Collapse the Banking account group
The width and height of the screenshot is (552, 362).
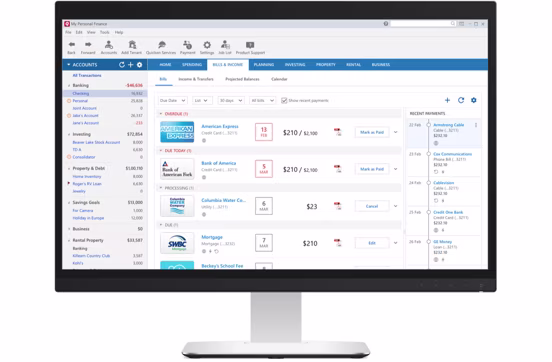click(69, 86)
